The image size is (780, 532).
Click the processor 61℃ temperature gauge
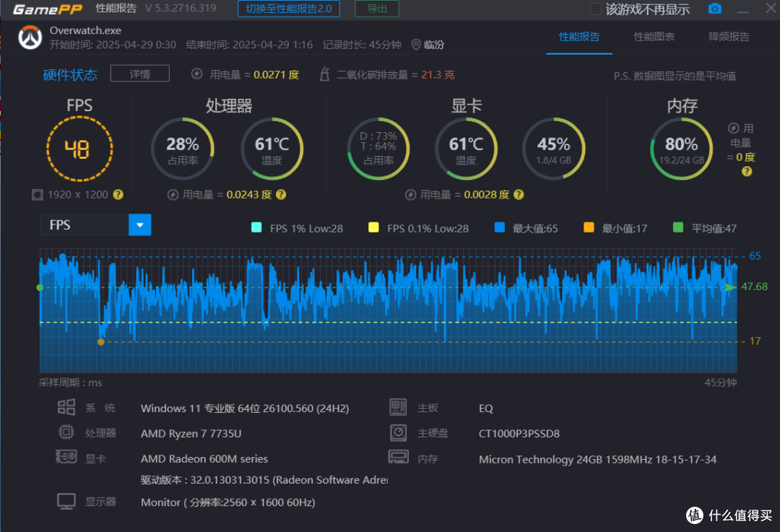[272, 149]
